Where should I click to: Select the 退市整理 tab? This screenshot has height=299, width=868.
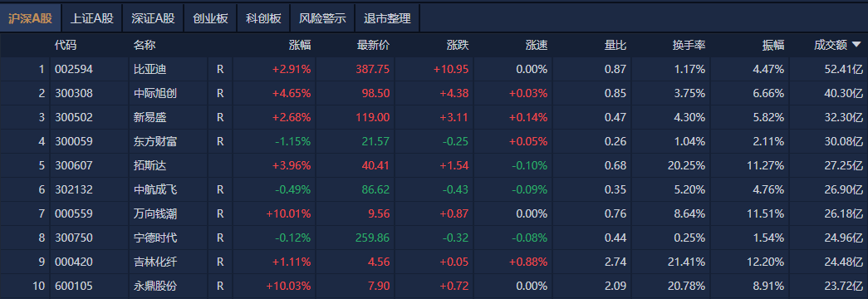coord(388,18)
